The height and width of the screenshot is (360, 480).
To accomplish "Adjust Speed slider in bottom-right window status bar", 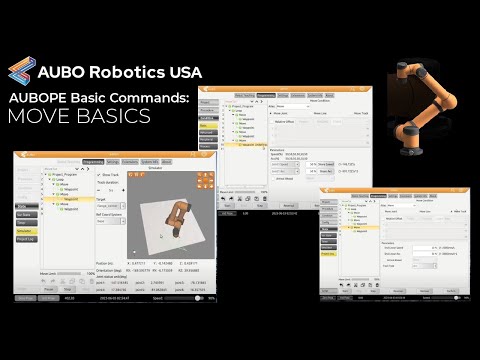I will point(446,298).
